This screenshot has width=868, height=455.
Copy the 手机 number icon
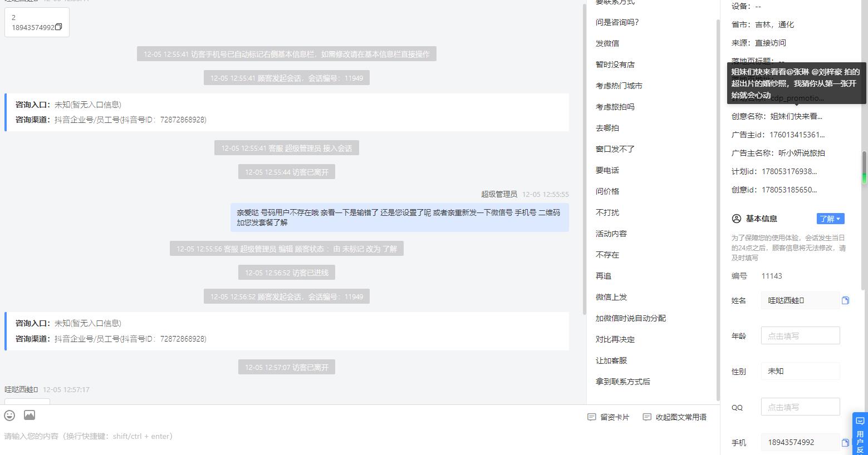click(x=845, y=443)
